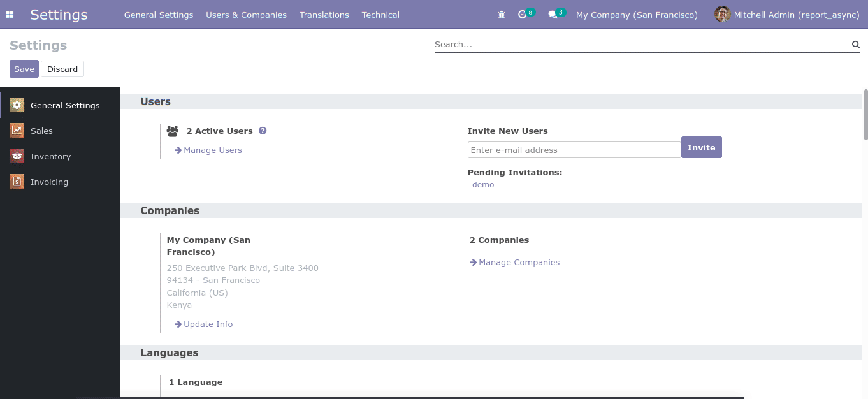Open the Translations menu
868x399 pixels.
(x=324, y=15)
